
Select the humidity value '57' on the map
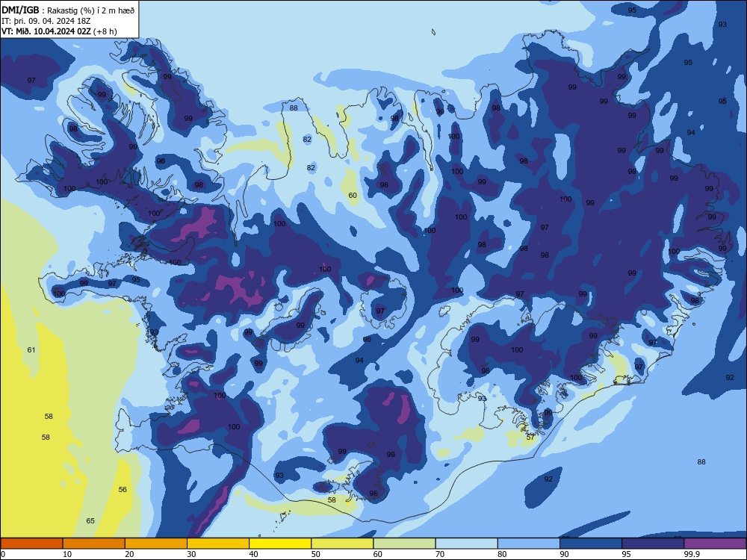point(530,437)
